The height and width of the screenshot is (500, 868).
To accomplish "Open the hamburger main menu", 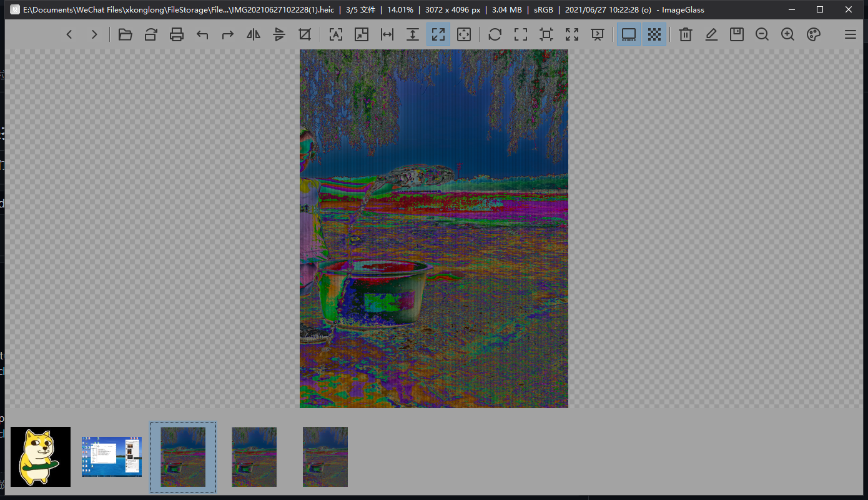I will click(851, 34).
